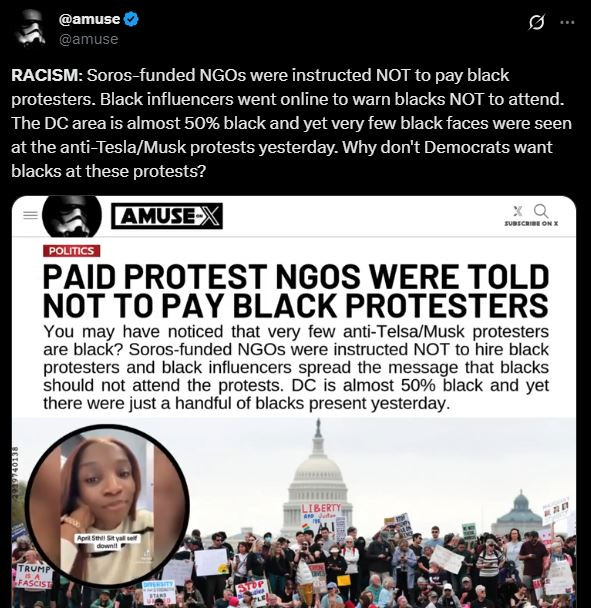591x608 pixels.
Task: Open the circular video thumbnail of woman
Action: click(x=107, y=506)
